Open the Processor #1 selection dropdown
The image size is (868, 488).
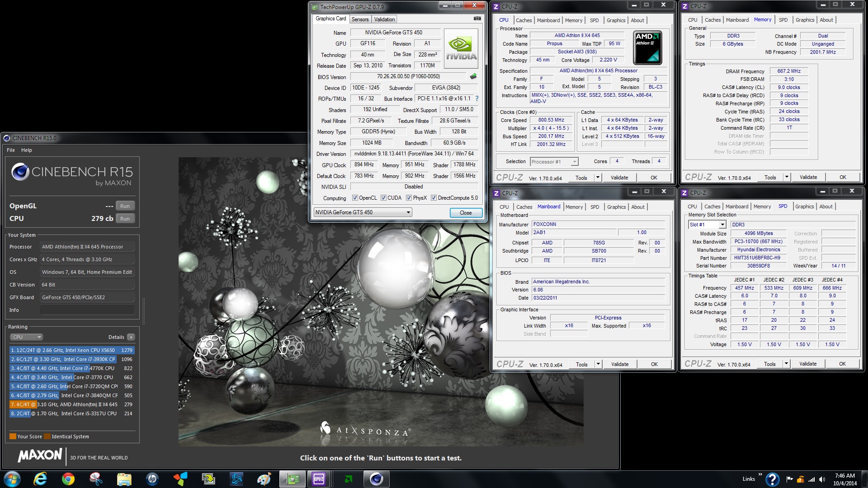point(554,162)
